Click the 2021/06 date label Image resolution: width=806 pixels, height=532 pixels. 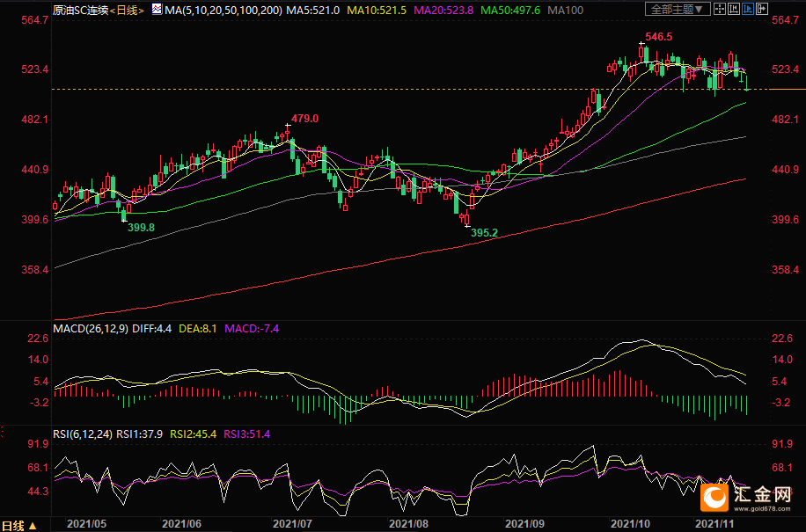tap(182, 524)
